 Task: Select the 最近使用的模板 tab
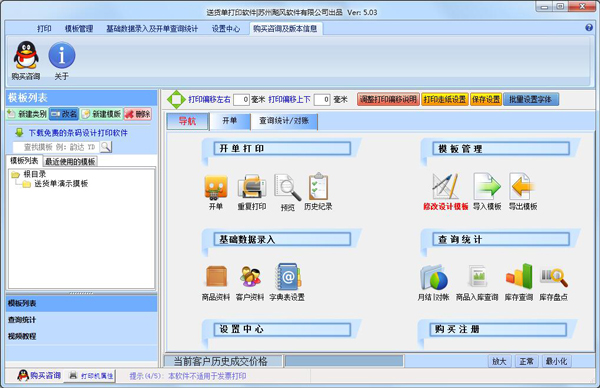pyautogui.click(x=70, y=161)
